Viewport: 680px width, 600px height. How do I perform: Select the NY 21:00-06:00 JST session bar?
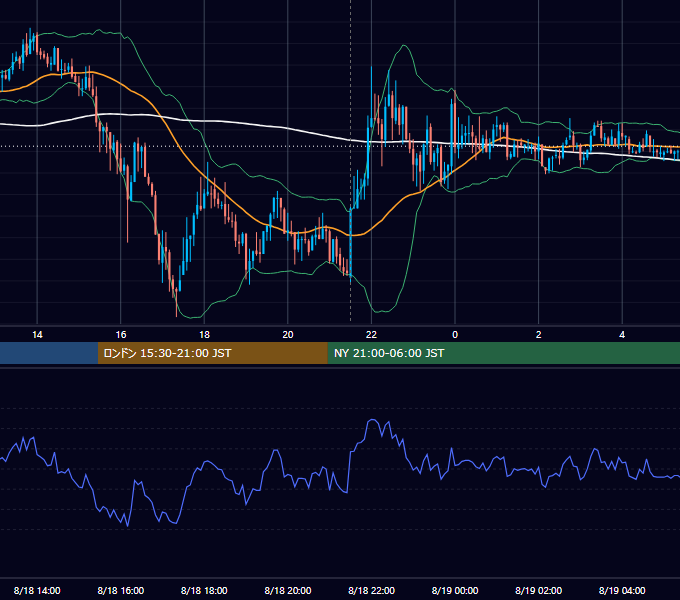click(x=503, y=353)
